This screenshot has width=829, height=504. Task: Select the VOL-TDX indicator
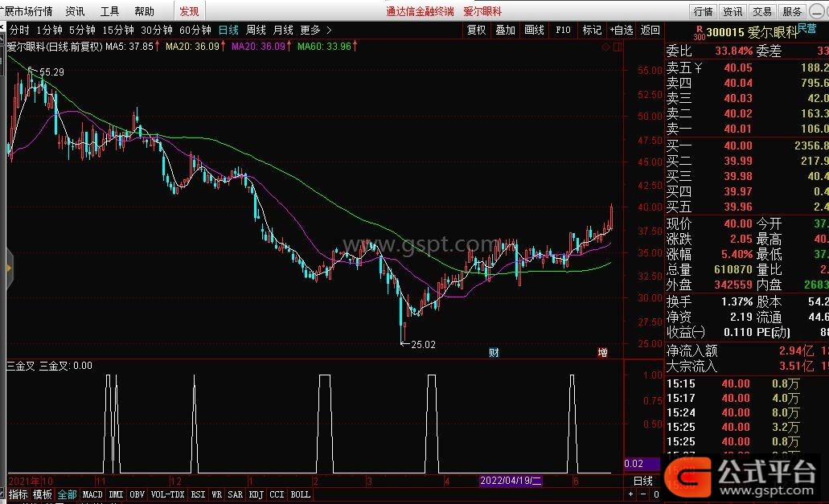point(167,494)
